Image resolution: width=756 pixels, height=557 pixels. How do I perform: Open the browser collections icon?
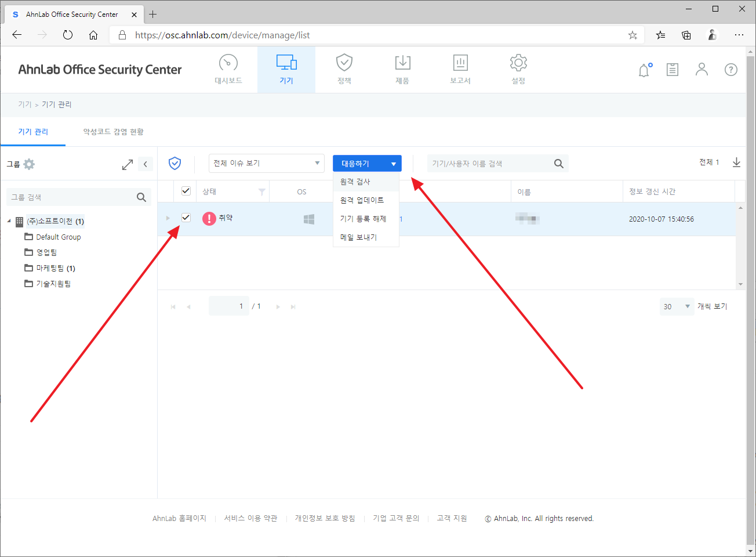coord(686,35)
